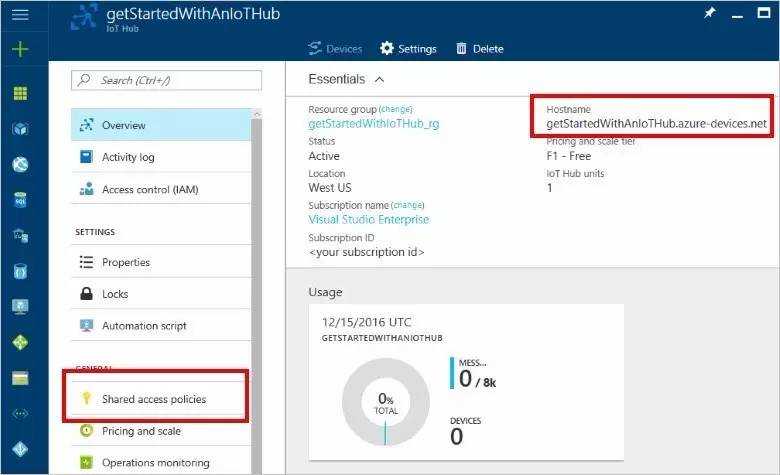
Task: Open the Automation script menu item
Action: tap(161, 326)
